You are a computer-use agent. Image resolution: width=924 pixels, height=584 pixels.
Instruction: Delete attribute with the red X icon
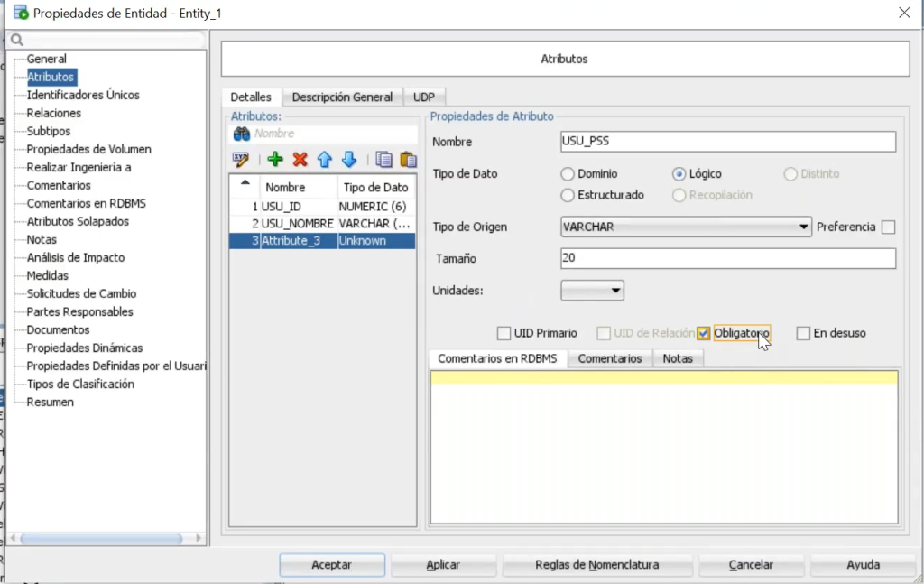300,159
